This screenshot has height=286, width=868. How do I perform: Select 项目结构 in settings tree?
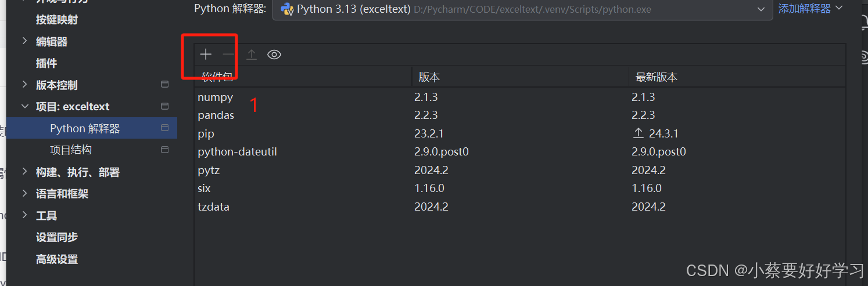(71, 150)
